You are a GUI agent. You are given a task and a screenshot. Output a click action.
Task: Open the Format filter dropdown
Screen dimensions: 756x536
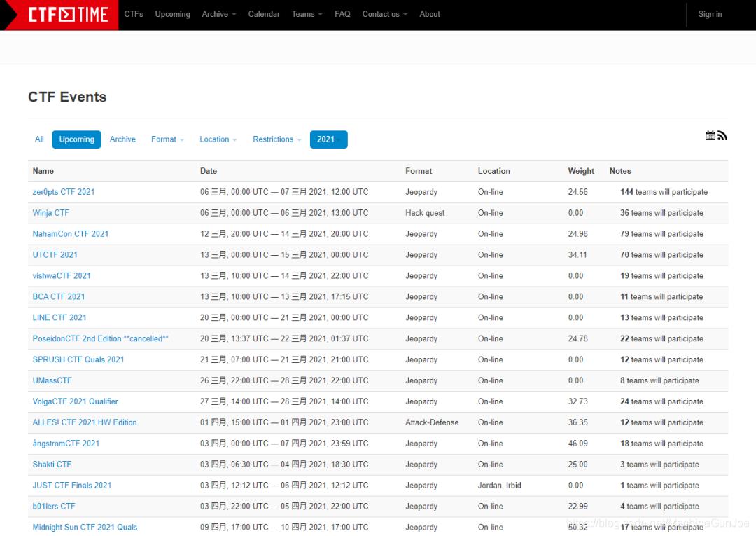[x=167, y=139]
